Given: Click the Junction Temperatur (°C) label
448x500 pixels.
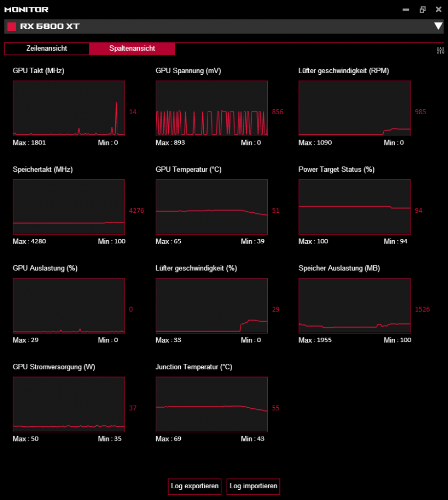Looking at the screenshot, I should point(194,367).
